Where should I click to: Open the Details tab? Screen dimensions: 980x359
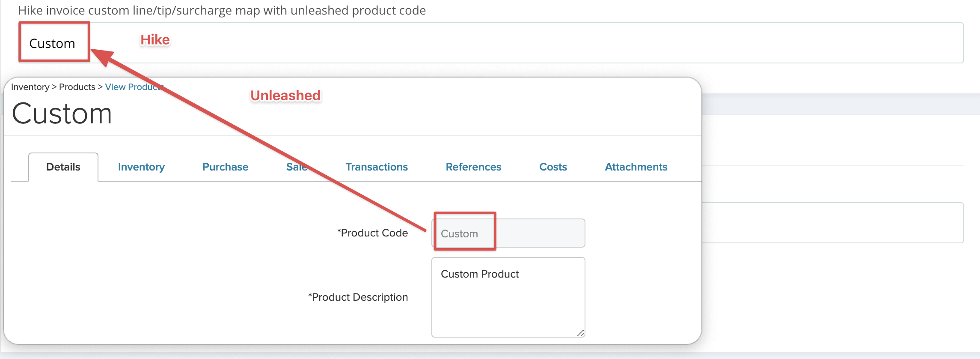coord(63,167)
